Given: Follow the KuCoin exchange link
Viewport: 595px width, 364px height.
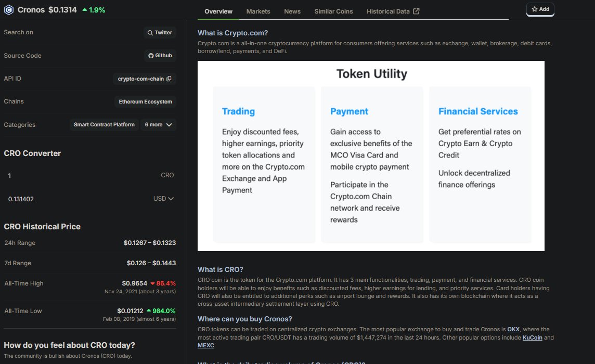Looking at the screenshot, I should (x=533, y=338).
